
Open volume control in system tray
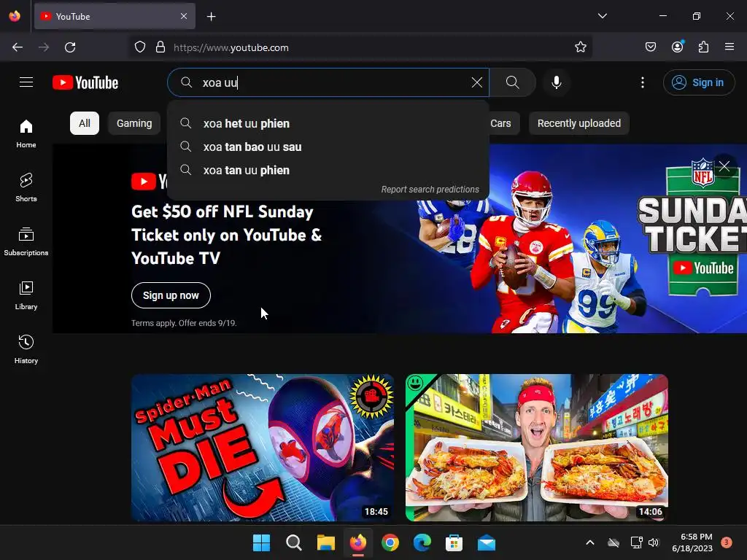[x=654, y=542]
